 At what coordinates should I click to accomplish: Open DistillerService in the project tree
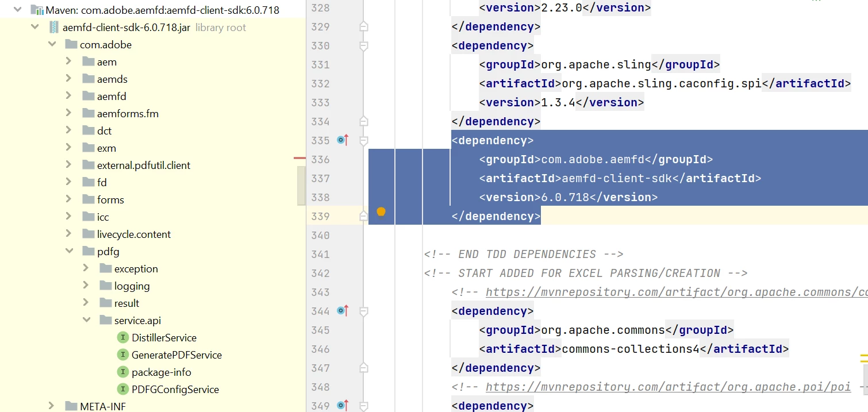point(164,337)
